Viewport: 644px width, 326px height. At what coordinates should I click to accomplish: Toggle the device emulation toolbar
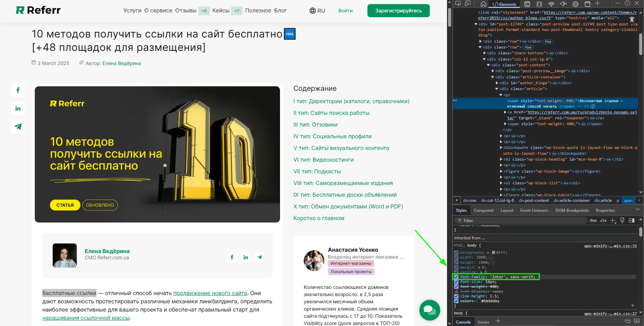pos(467,4)
